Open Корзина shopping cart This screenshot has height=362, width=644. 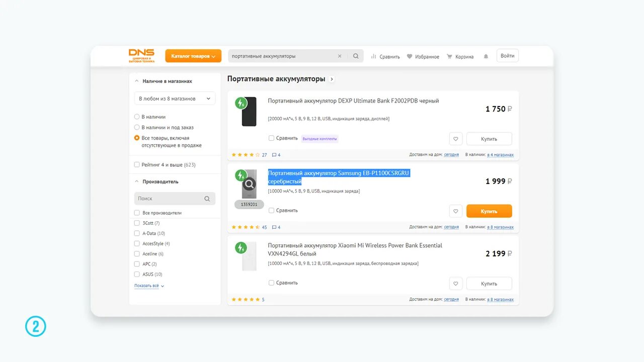click(x=460, y=57)
